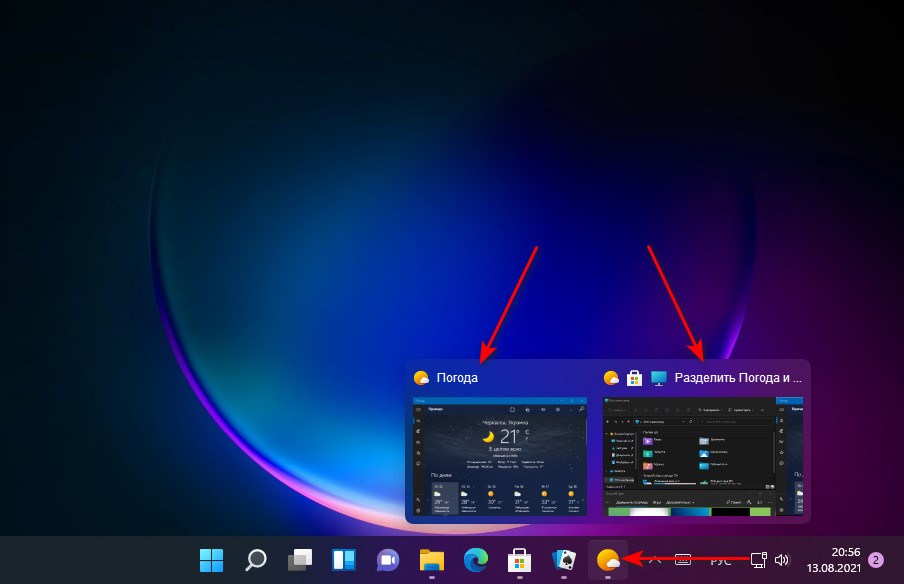The image size is (904, 584).
Task: Open the settings gear in the Weather app
Action: coord(558,410)
